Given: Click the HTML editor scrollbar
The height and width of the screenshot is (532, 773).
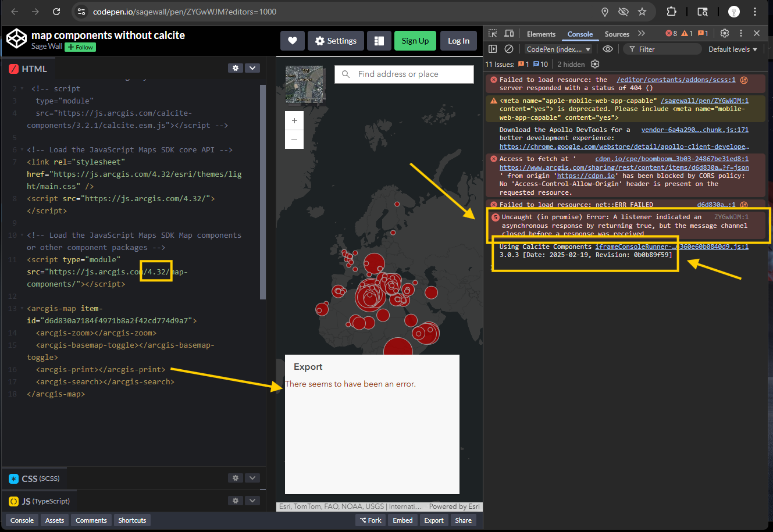Looking at the screenshot, I should 262,191.
